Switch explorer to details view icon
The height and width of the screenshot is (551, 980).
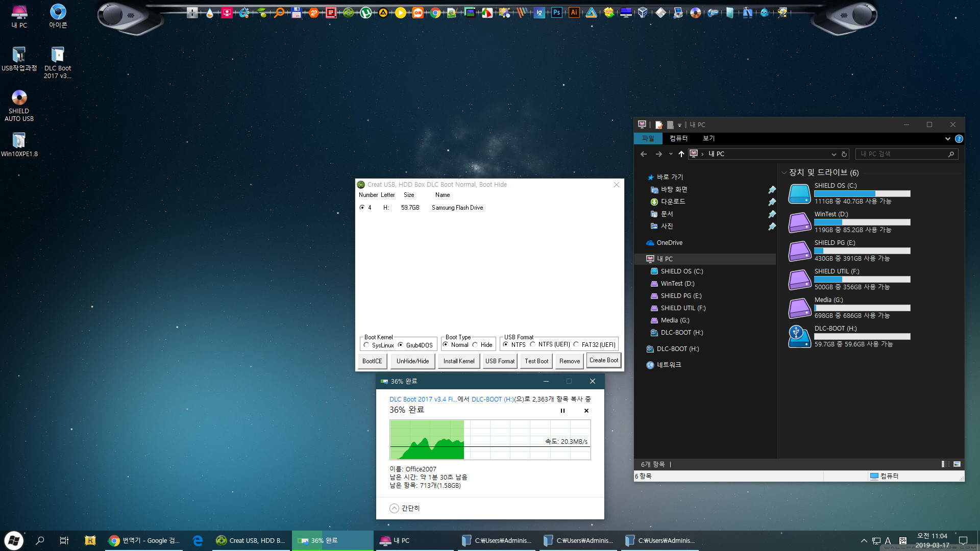(945, 464)
